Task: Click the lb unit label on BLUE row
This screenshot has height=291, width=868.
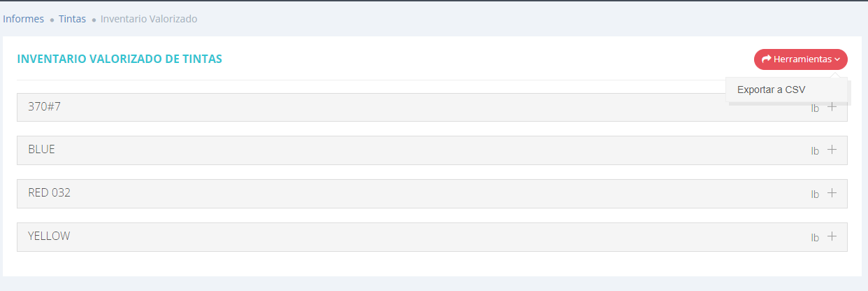Action: (x=815, y=151)
